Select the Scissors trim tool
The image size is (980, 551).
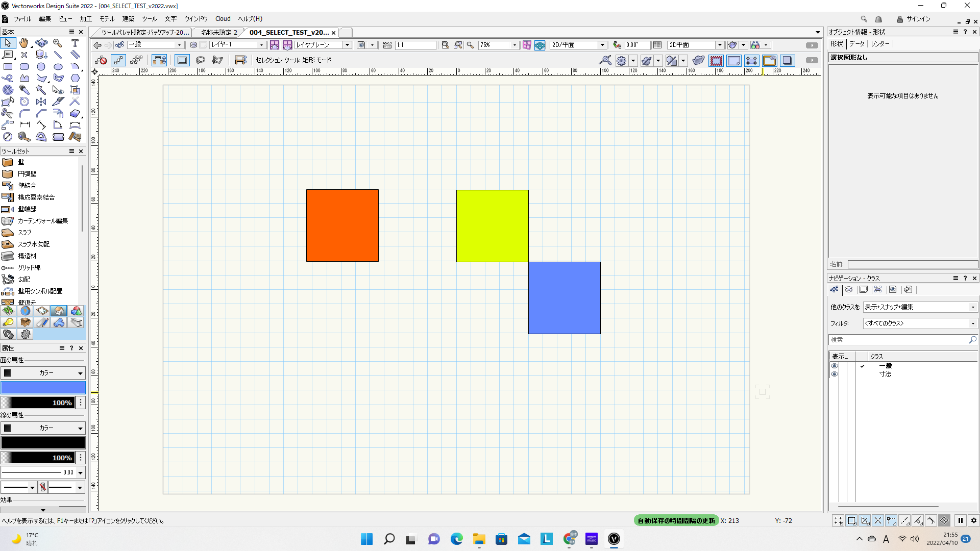(x=7, y=113)
